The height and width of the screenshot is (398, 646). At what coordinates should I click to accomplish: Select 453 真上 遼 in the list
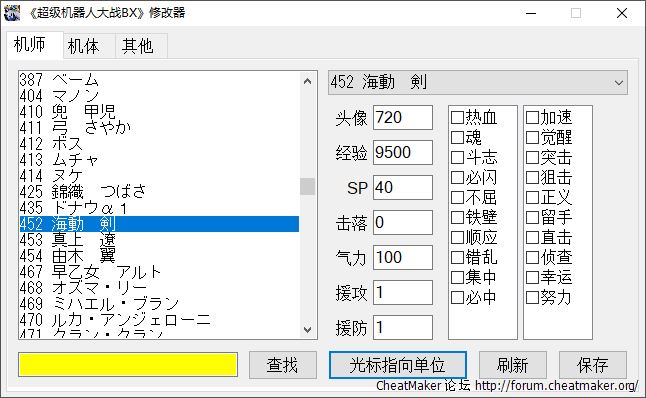pyautogui.click(x=159, y=240)
